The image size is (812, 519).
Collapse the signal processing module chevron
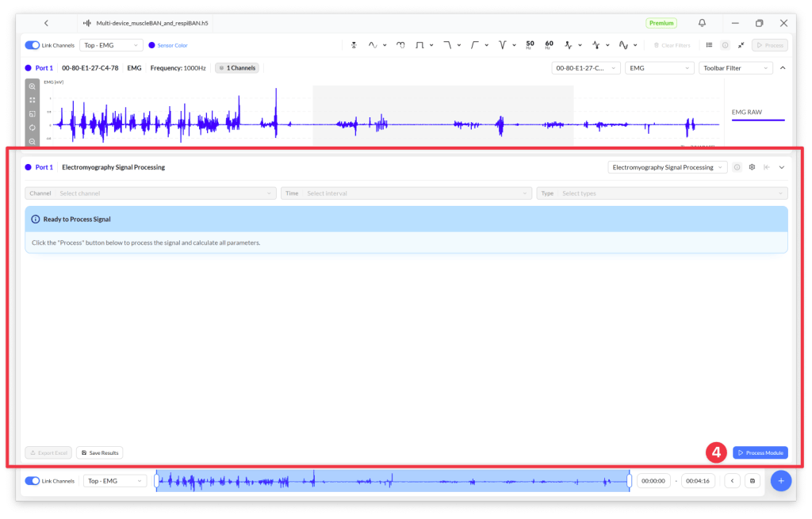782,168
